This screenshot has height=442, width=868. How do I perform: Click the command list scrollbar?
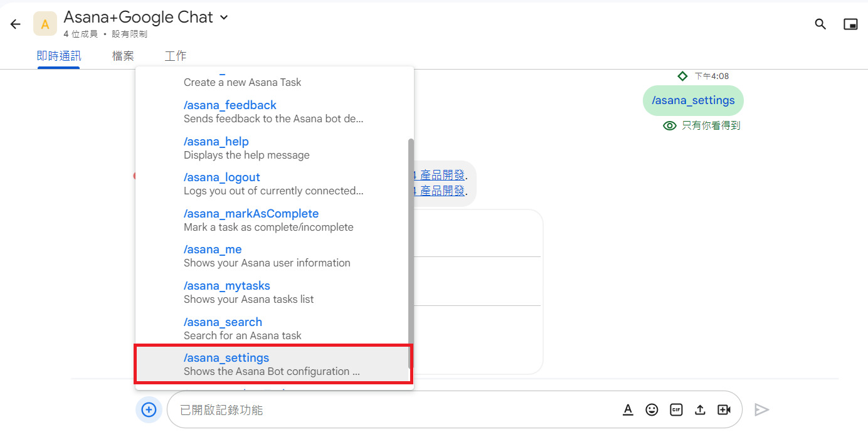click(x=411, y=253)
